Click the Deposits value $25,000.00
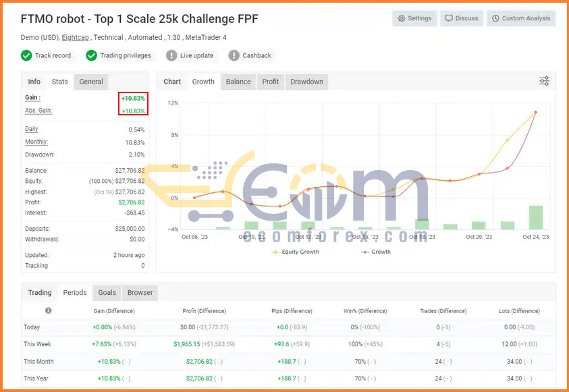 point(130,229)
